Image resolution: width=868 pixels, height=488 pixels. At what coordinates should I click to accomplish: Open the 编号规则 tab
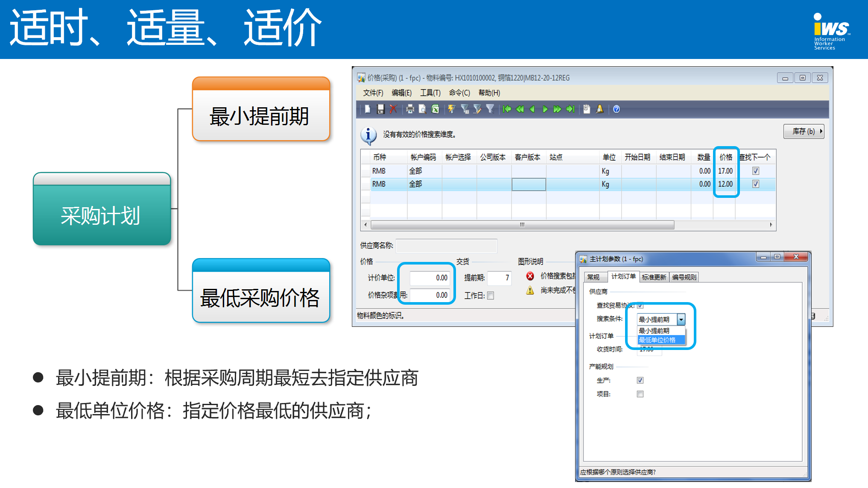pos(684,277)
